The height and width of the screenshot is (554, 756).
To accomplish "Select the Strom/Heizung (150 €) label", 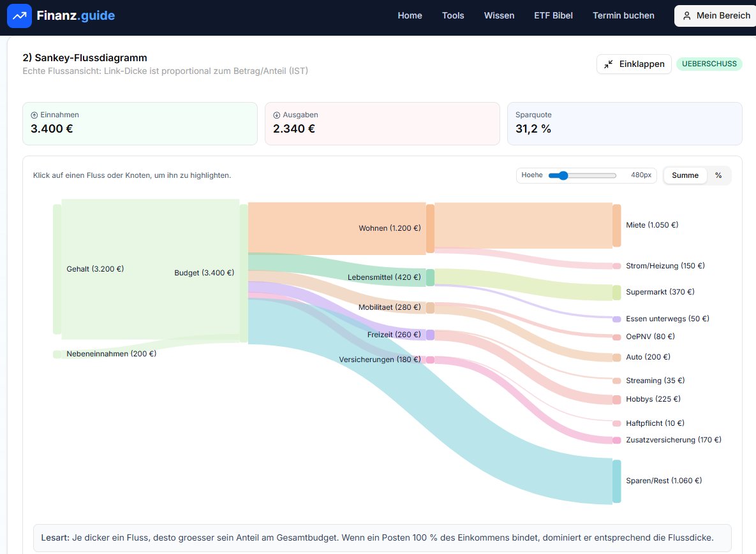I will (x=665, y=266).
